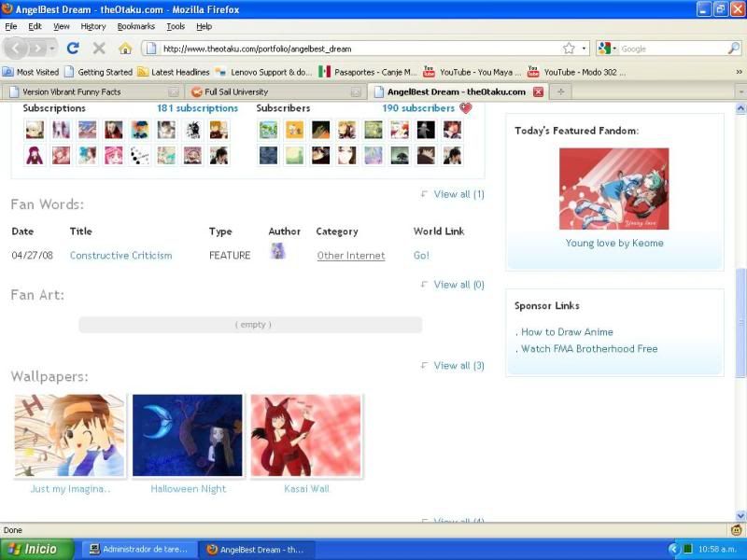Open the Getting Started bookmark
Viewport: 747px width, 560px height.
(99, 72)
